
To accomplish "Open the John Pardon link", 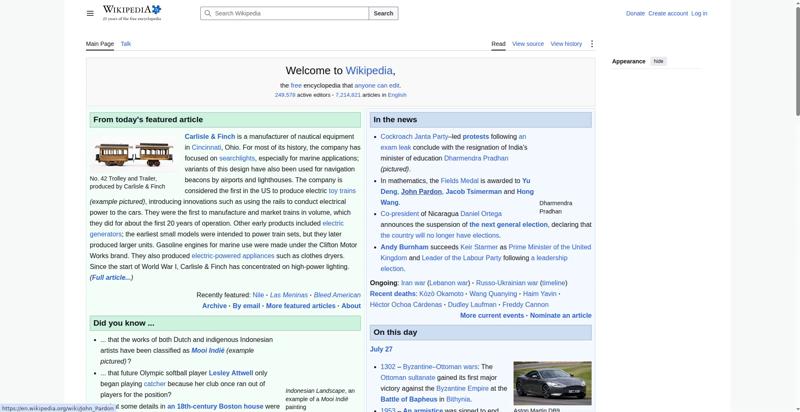I will click(421, 192).
